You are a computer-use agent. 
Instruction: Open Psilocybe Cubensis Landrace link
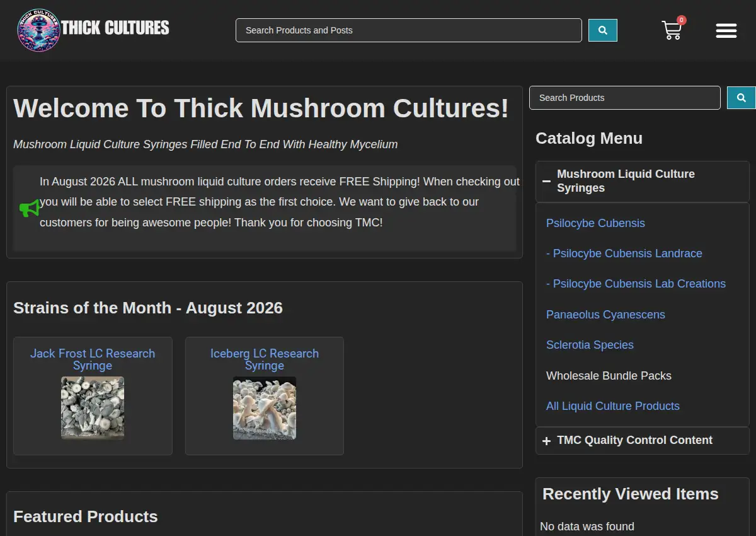pyautogui.click(x=624, y=253)
